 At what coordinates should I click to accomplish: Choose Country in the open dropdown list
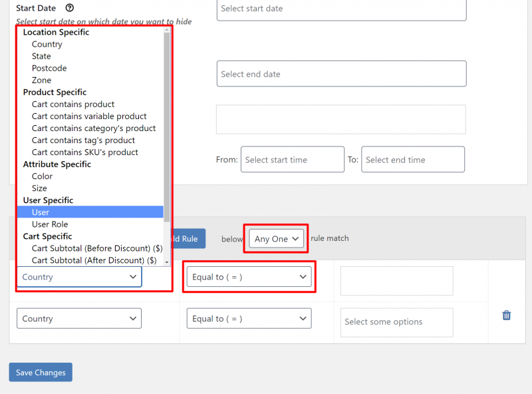click(90, 44)
